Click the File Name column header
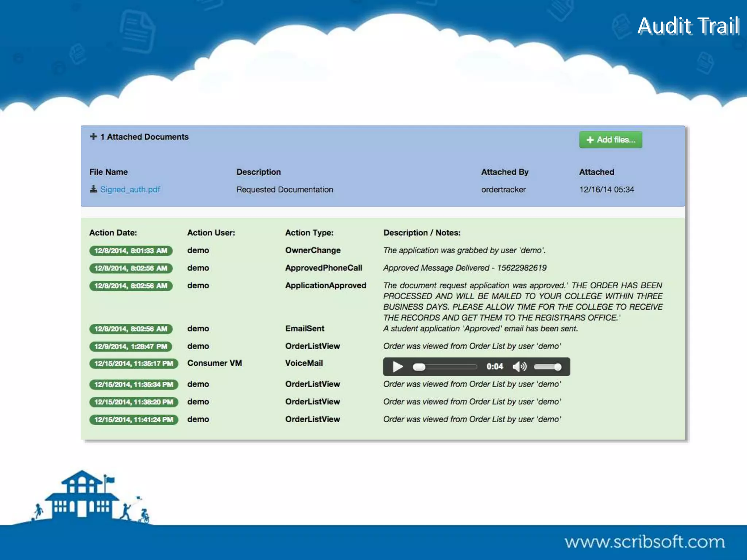The width and height of the screenshot is (747, 560). [108, 172]
